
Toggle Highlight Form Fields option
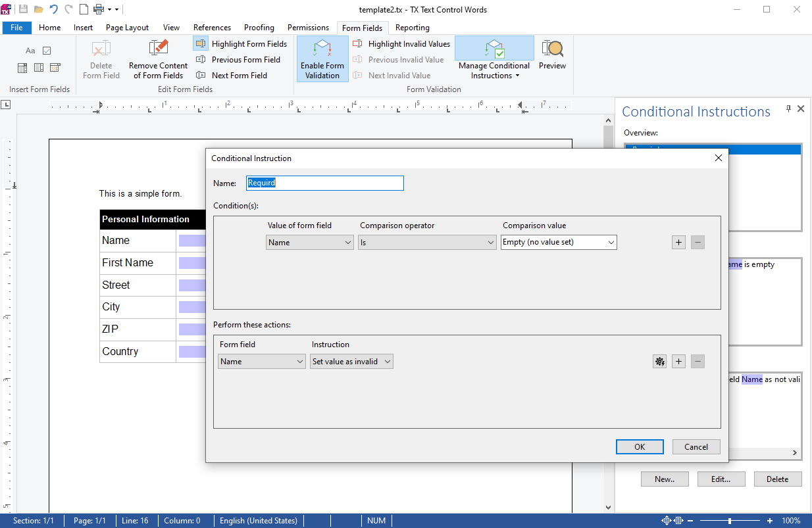click(241, 44)
